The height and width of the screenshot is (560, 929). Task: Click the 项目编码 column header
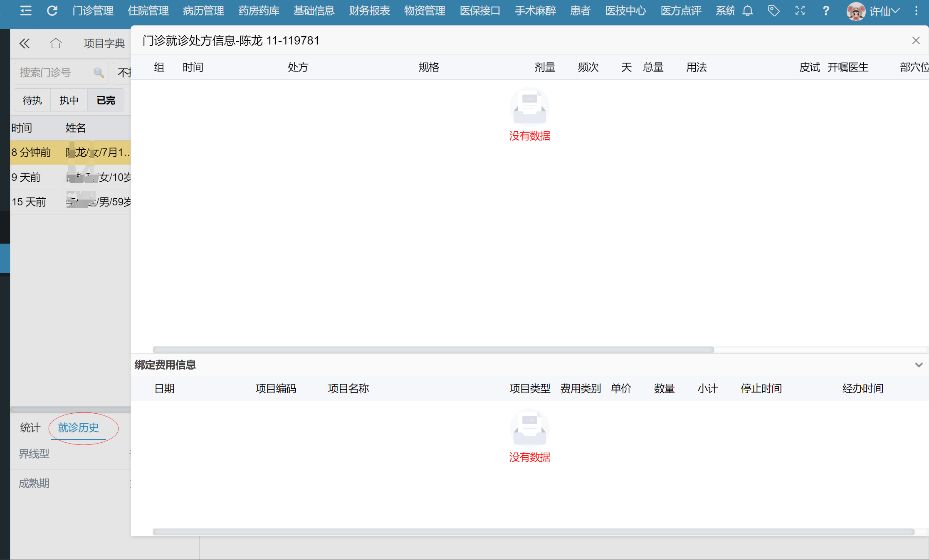tap(276, 388)
